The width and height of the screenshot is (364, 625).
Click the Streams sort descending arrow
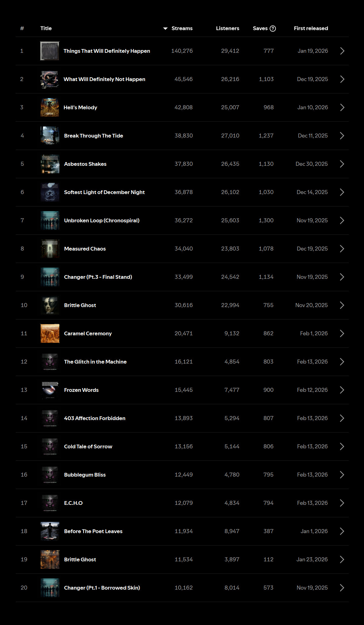coord(165,29)
